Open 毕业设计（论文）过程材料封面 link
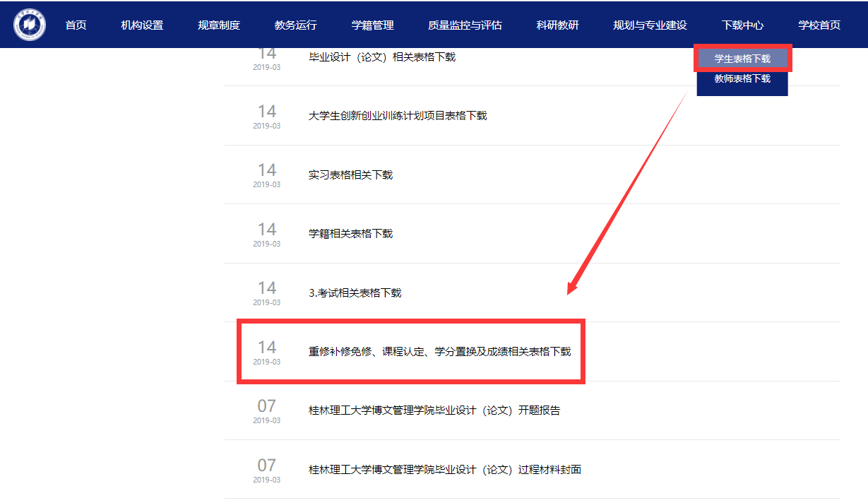The width and height of the screenshot is (868, 503). [x=445, y=469]
